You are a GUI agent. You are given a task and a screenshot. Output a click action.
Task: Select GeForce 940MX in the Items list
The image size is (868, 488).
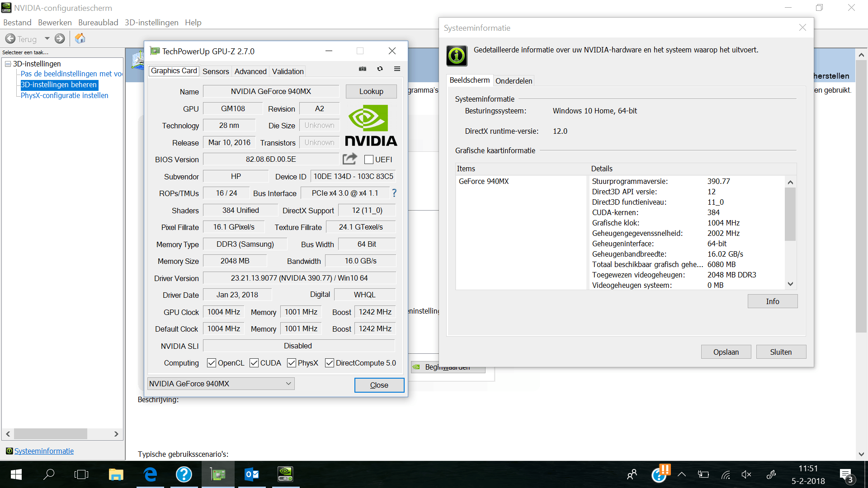coord(484,181)
